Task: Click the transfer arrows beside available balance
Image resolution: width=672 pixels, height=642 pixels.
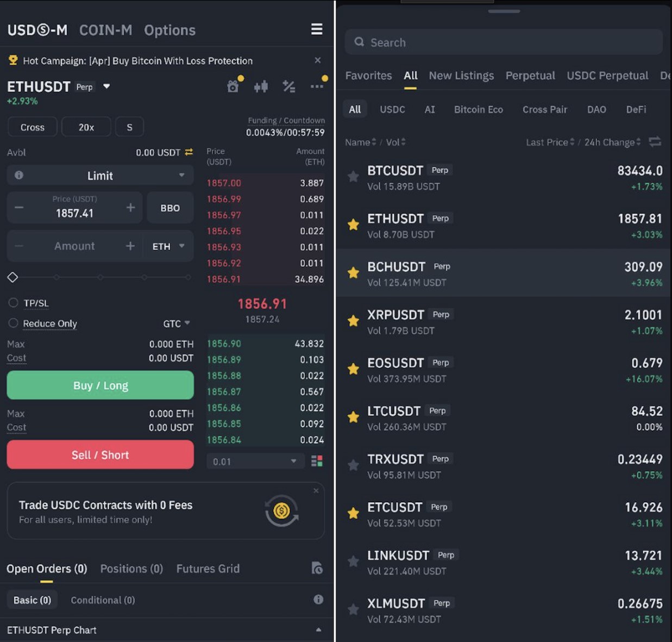Action: [189, 152]
